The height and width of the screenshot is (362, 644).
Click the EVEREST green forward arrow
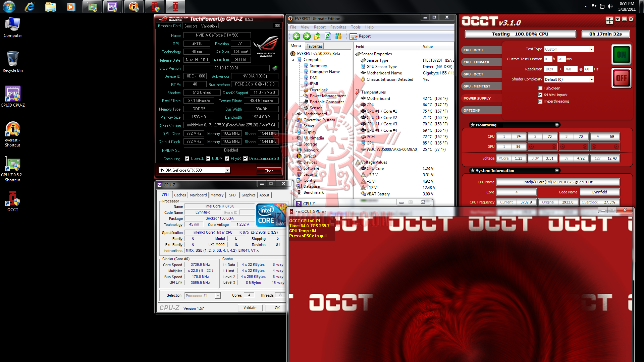click(x=307, y=36)
